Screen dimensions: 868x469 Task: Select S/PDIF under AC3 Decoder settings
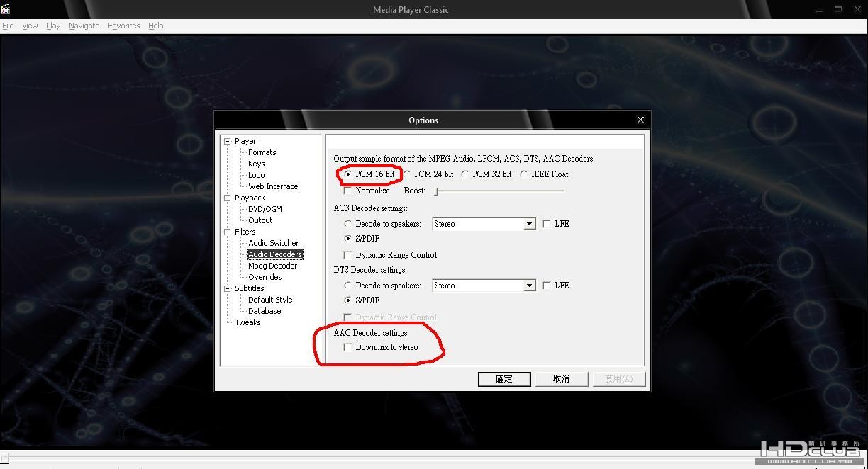[347, 239]
